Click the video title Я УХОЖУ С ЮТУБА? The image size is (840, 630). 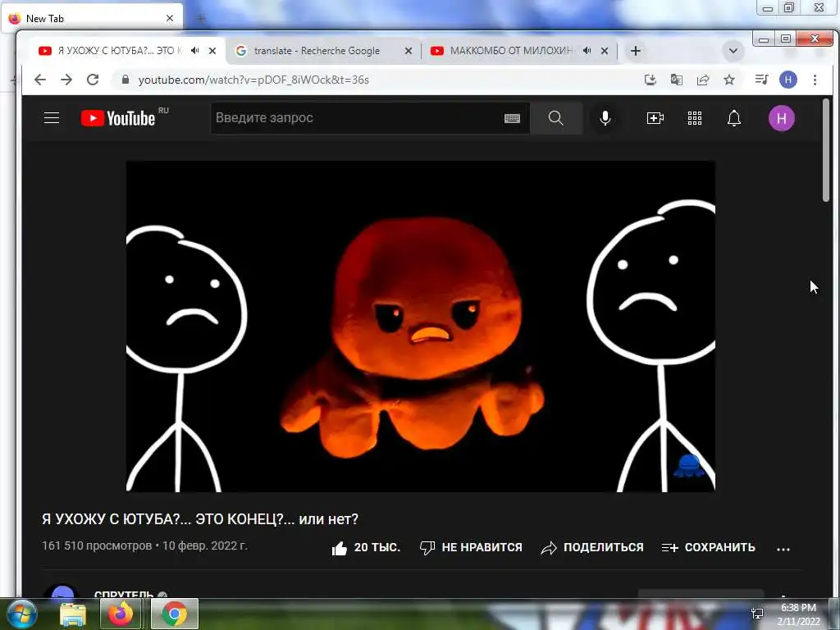(200, 519)
